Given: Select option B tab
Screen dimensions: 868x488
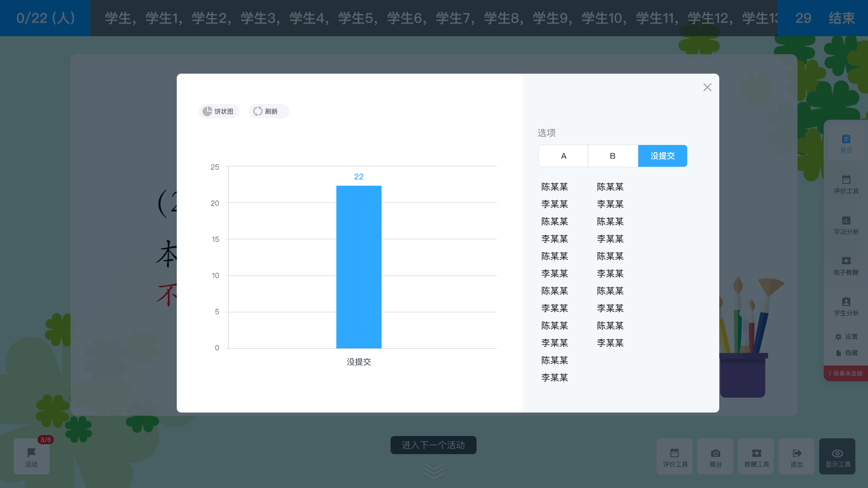Looking at the screenshot, I should point(613,156).
